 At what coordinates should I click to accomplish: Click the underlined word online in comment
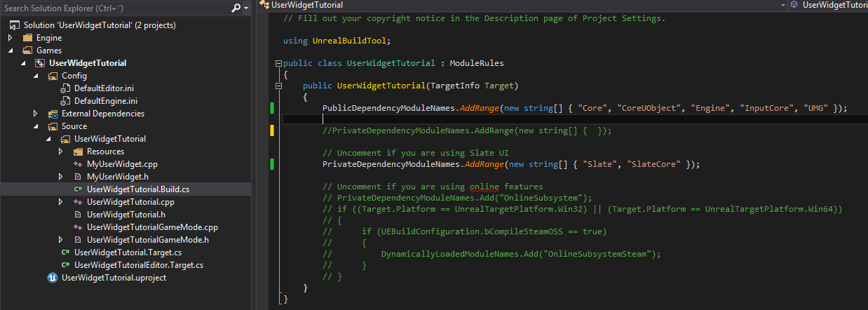tap(485, 187)
